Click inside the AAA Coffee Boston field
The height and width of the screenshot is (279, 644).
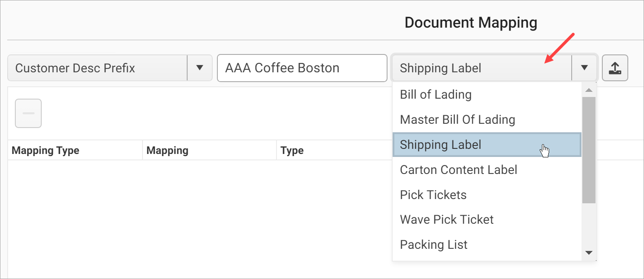[302, 68]
